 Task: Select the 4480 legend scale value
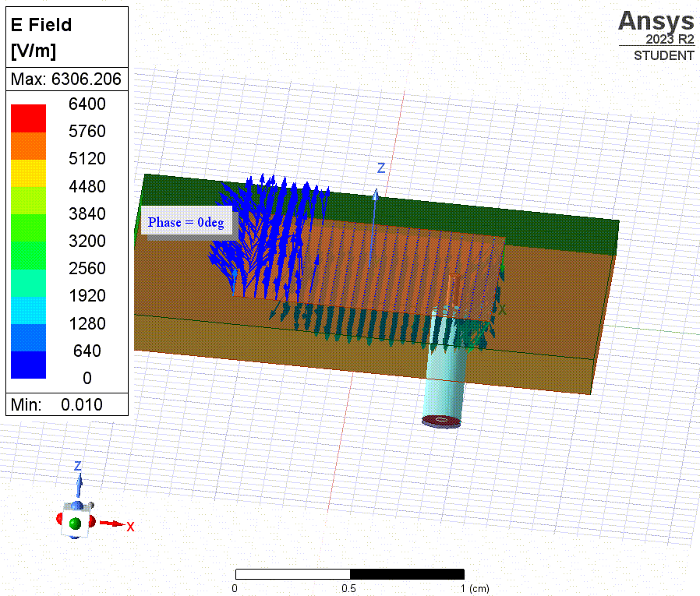pos(87,186)
